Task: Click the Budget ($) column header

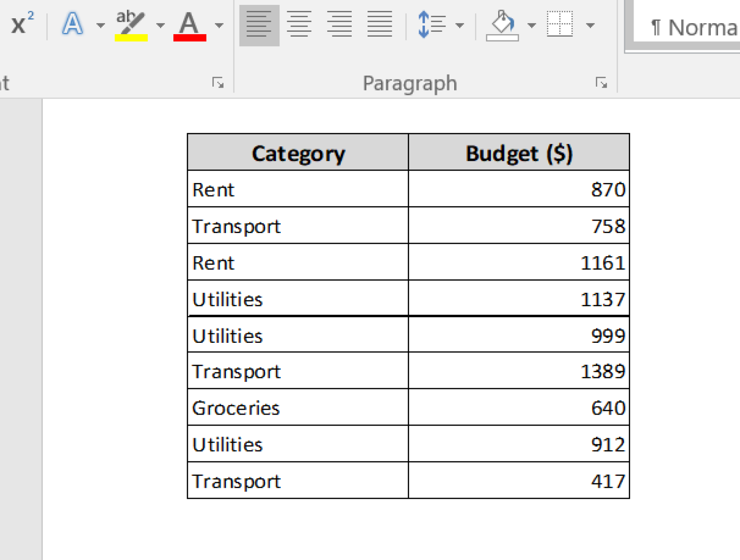Action: click(519, 153)
